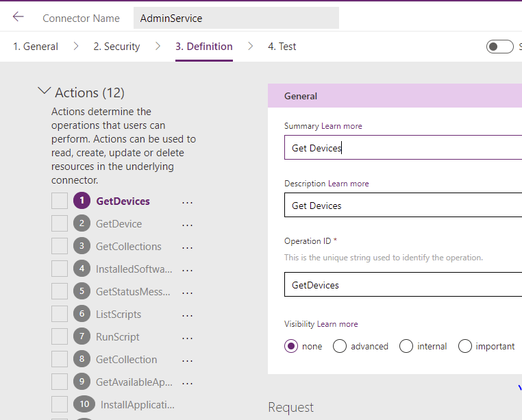Screen dimensions: 522x420
Task: Open the more options menu for RunScript
Action: point(188,338)
